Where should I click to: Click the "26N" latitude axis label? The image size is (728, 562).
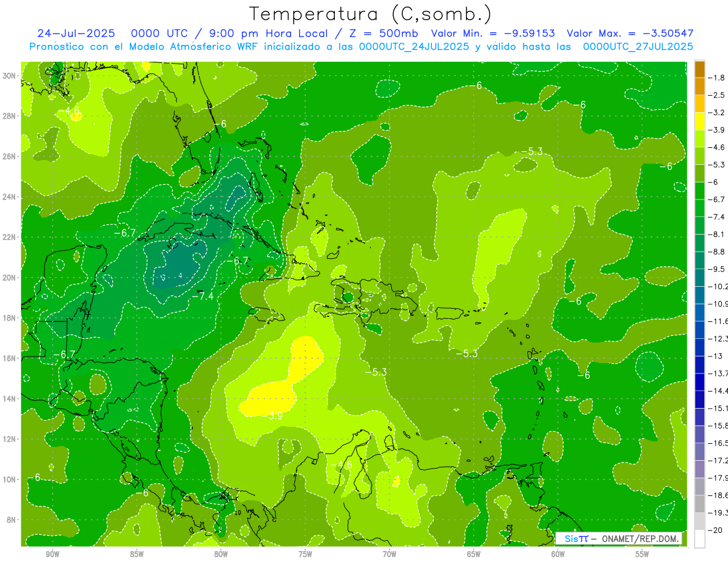point(10,156)
